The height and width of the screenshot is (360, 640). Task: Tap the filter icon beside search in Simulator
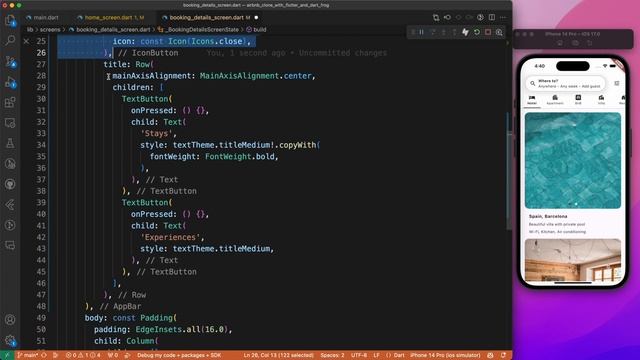coord(616,83)
